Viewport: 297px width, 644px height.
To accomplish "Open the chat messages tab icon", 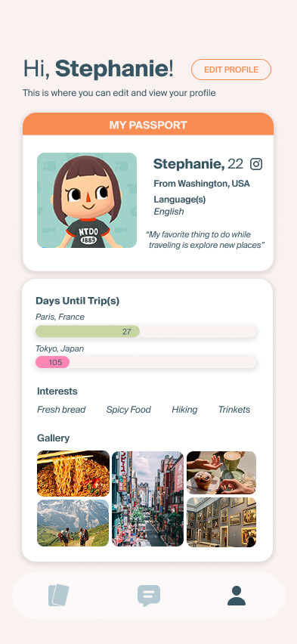I will click(x=149, y=596).
